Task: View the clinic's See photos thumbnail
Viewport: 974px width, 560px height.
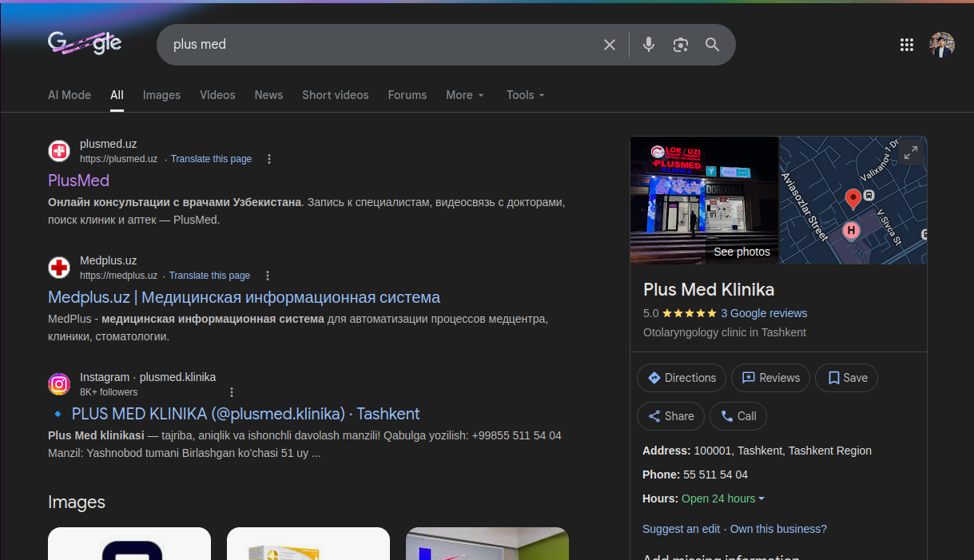Action: click(x=704, y=201)
